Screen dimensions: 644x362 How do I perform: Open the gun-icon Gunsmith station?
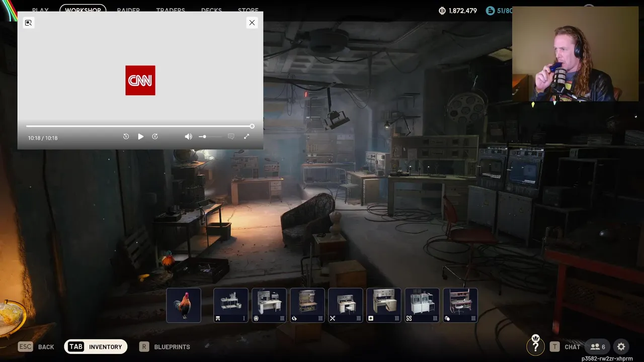point(307,305)
